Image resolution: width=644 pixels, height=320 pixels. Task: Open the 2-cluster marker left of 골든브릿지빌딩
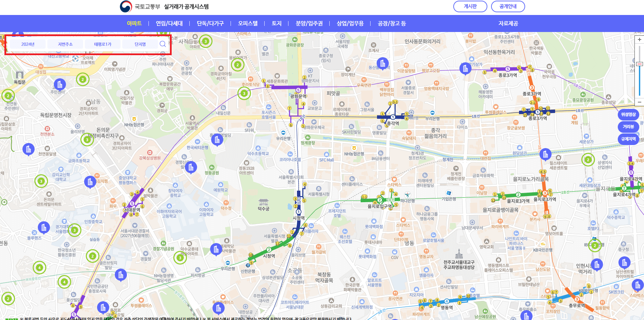click(92, 256)
